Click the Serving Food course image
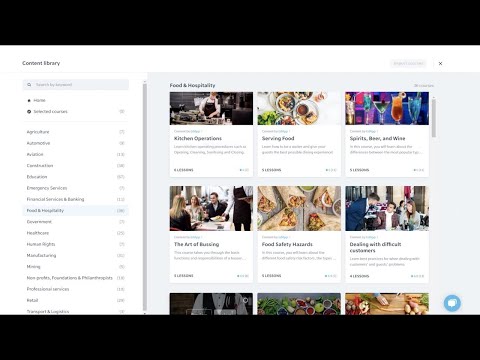This screenshot has width=480, height=360. point(299,108)
